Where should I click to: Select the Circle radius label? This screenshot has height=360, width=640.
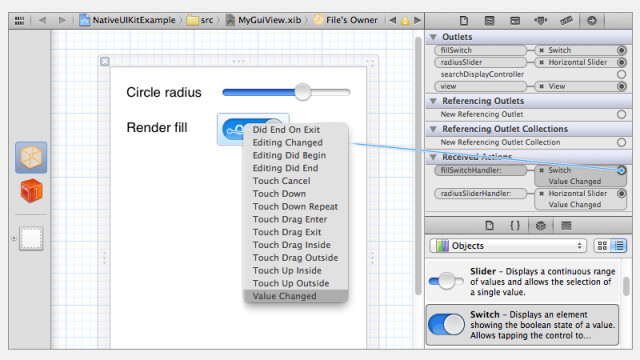(x=164, y=92)
